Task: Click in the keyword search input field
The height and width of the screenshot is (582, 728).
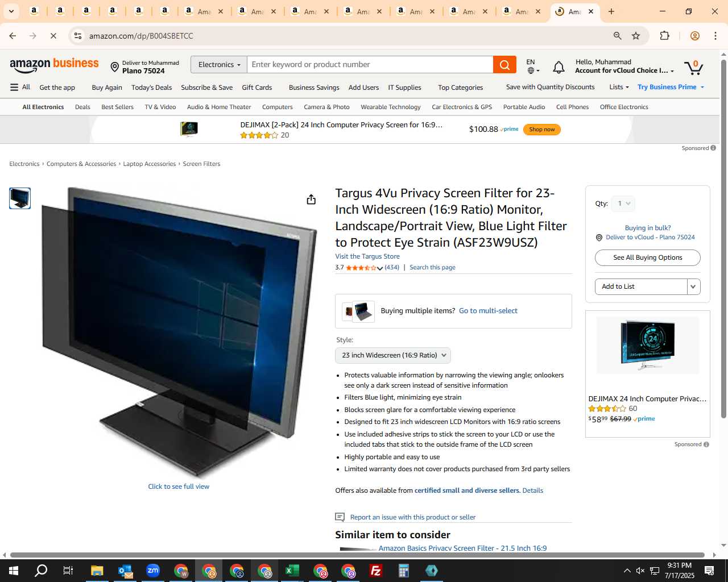Action: point(370,65)
